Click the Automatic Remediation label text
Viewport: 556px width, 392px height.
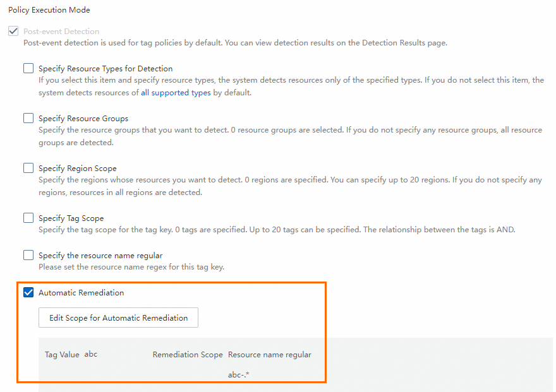coord(82,292)
